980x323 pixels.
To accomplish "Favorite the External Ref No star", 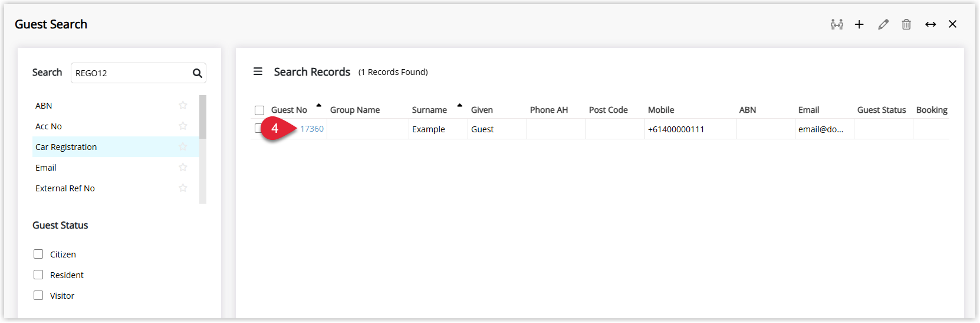I will [183, 188].
